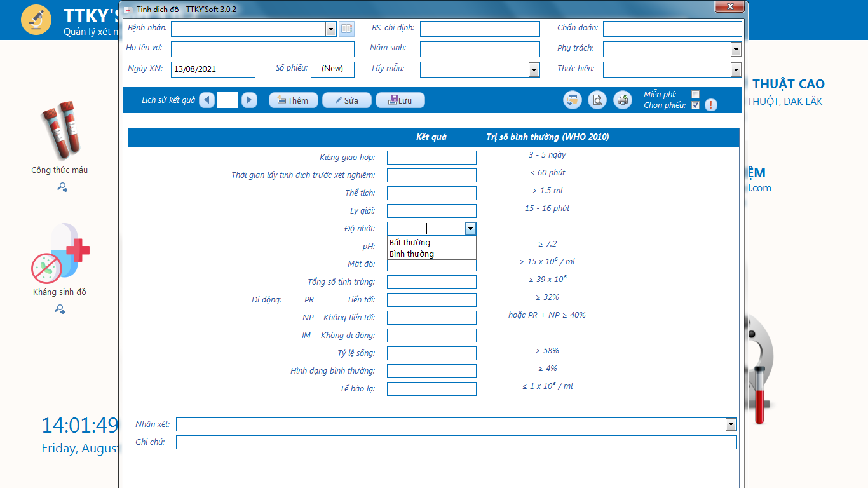The width and height of the screenshot is (868, 488).
Task: Expand the Nhận xét dropdown arrow
Action: [x=731, y=424]
